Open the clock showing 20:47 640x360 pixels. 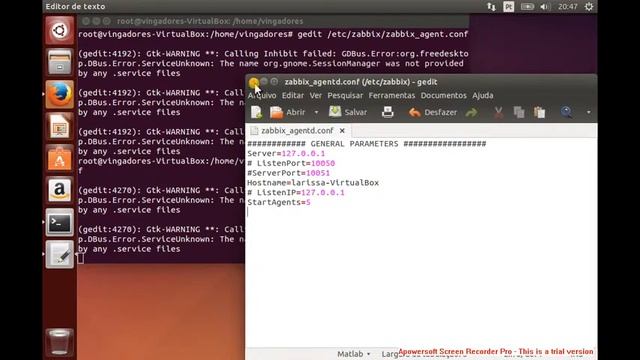(568, 7)
